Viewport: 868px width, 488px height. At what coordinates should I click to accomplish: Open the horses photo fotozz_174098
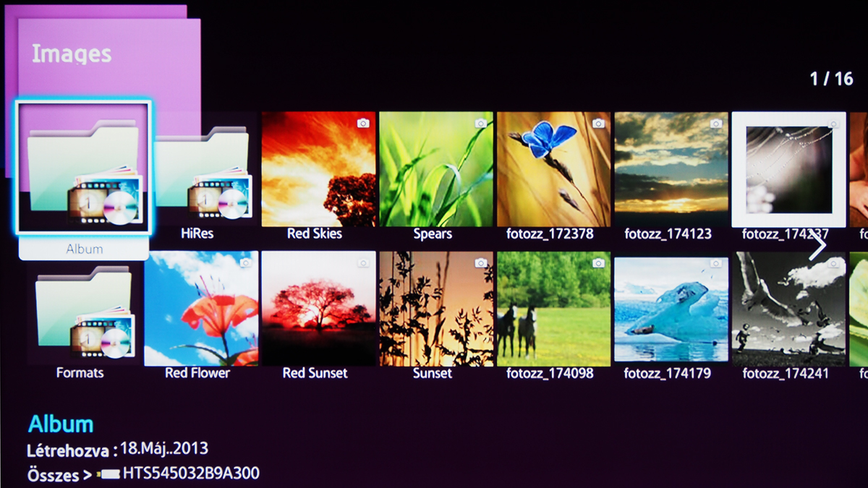[x=553, y=309]
